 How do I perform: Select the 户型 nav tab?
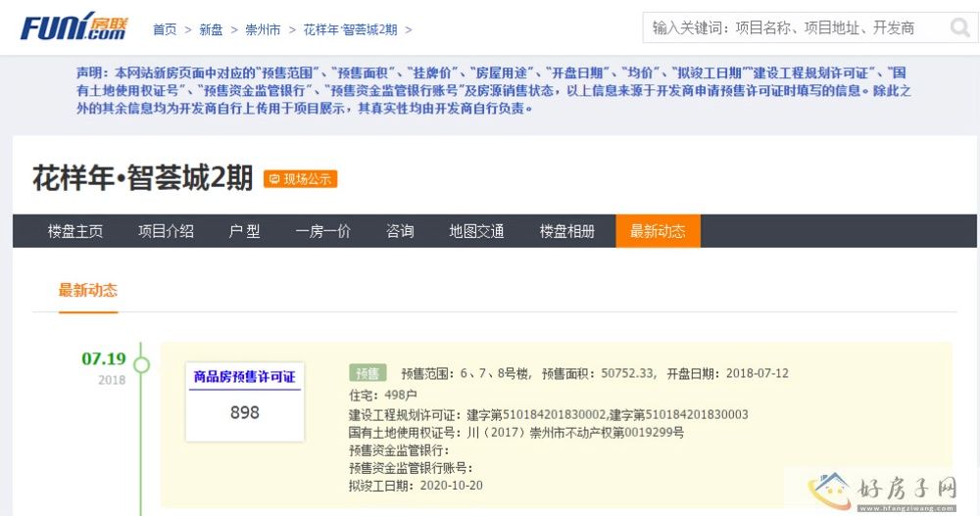tap(244, 232)
